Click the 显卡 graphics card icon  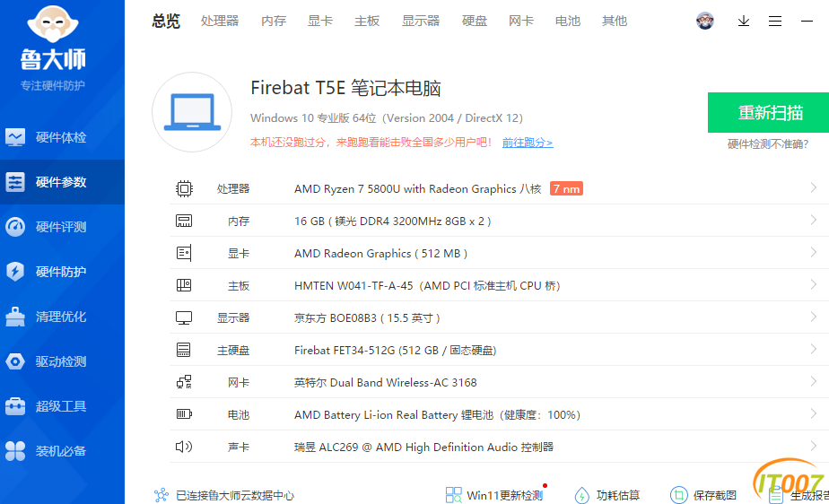coord(184,254)
